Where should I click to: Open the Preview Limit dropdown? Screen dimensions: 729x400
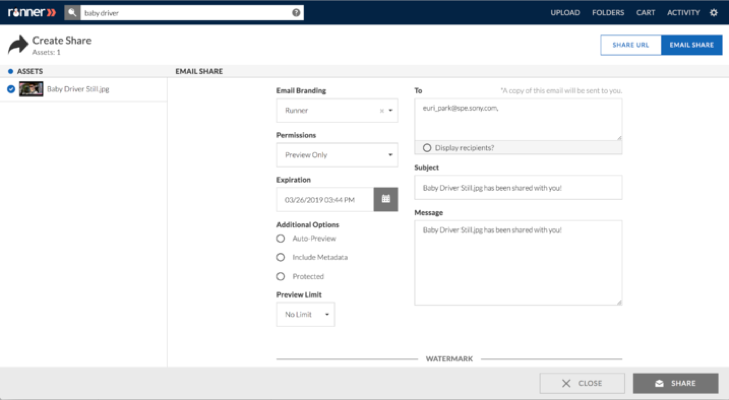(305, 314)
